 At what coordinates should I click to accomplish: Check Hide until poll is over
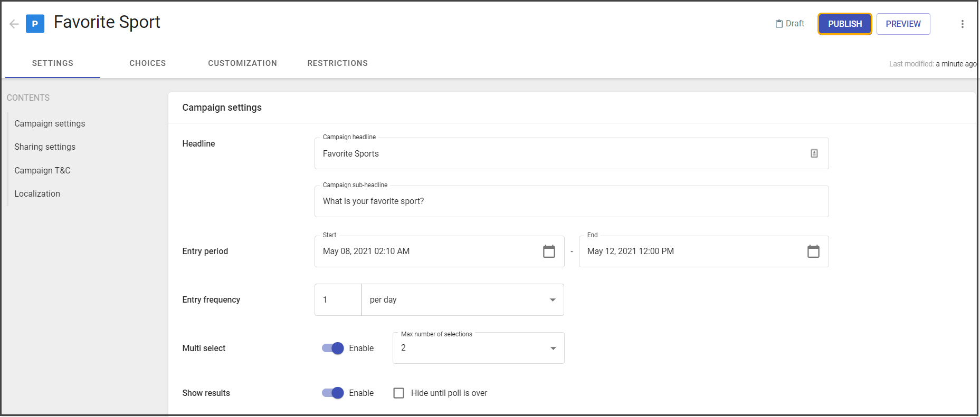pyautogui.click(x=399, y=393)
